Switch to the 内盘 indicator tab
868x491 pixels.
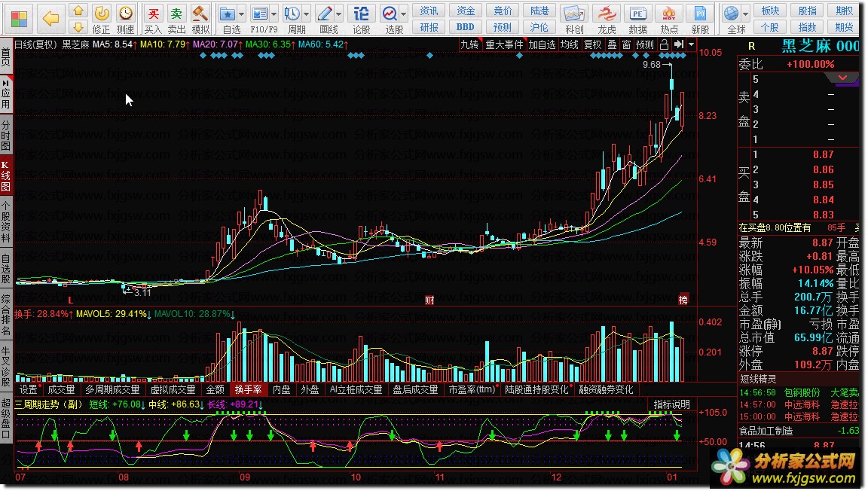coord(281,389)
